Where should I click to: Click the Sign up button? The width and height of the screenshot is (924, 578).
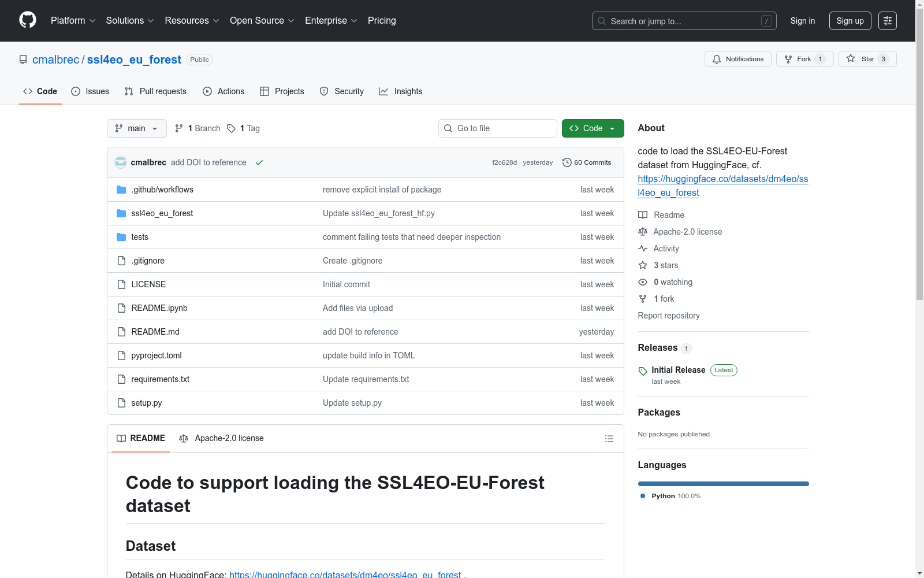tap(850, 21)
